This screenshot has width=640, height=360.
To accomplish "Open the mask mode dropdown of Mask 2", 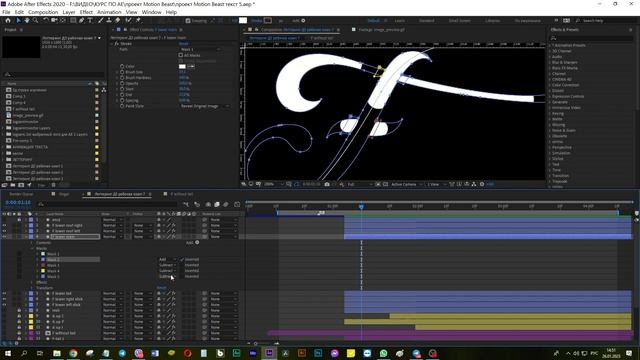I will [167, 259].
